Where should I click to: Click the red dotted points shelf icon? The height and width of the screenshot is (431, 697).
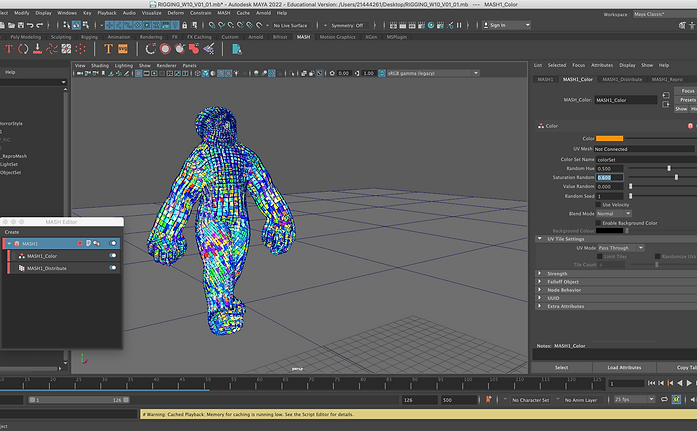pos(80,49)
